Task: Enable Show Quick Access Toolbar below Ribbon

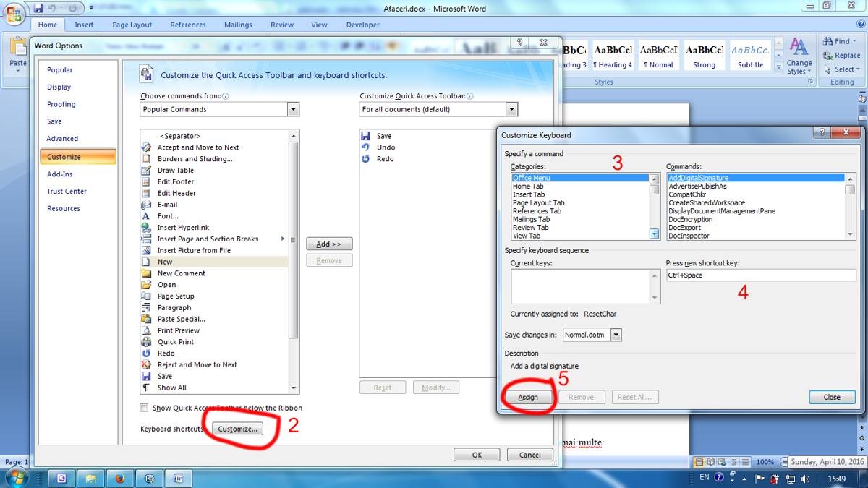Action: pos(145,408)
